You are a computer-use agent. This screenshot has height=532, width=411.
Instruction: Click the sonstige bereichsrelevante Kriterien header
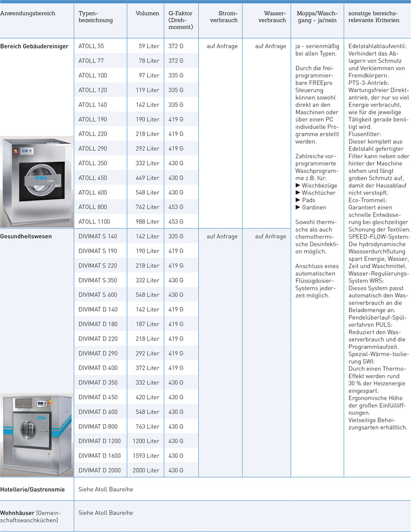tap(374, 17)
